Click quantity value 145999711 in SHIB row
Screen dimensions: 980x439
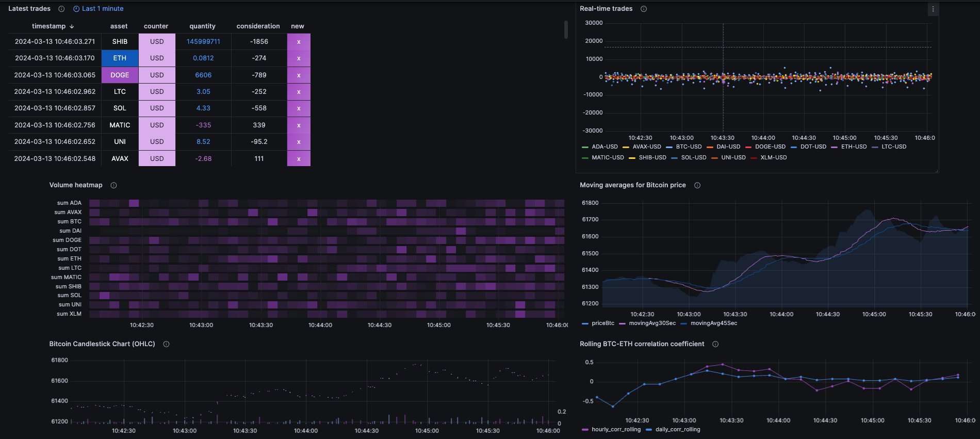pos(203,42)
